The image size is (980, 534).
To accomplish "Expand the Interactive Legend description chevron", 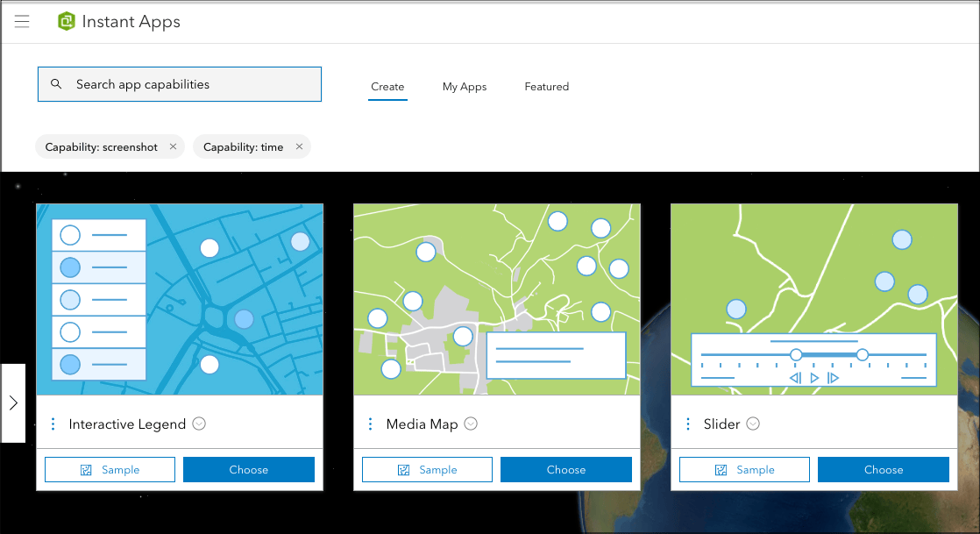I will [198, 424].
